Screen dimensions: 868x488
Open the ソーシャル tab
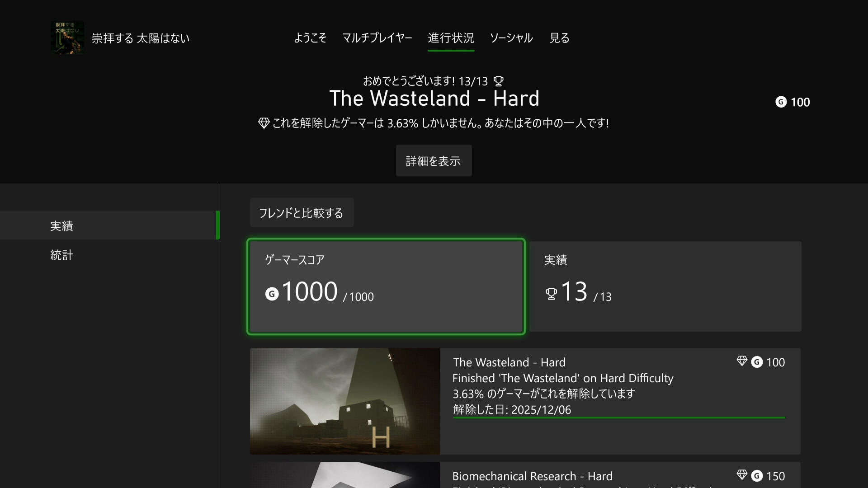coord(511,38)
